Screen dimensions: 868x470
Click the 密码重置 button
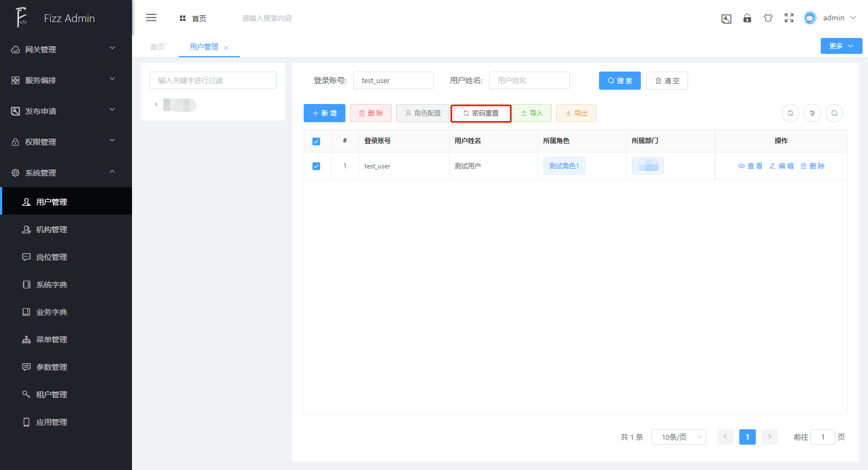[x=481, y=113]
